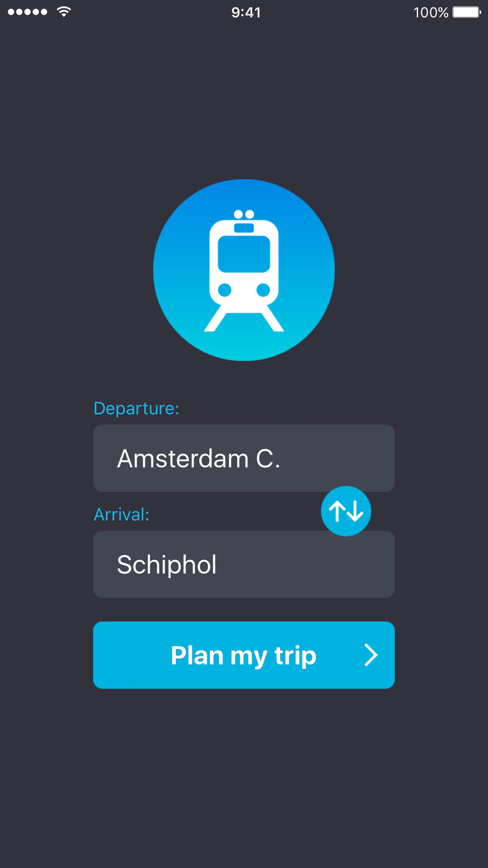Edit the Amsterdam C. departure field
The image size is (488, 868).
coord(244,458)
